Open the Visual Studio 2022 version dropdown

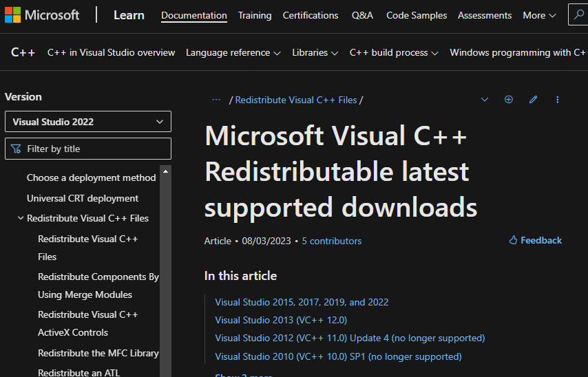pos(87,122)
